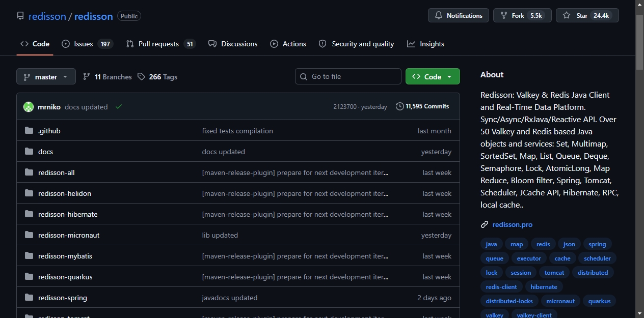Click the bell icon in Notifications button
Image resolution: width=644 pixels, height=318 pixels.
439,16
